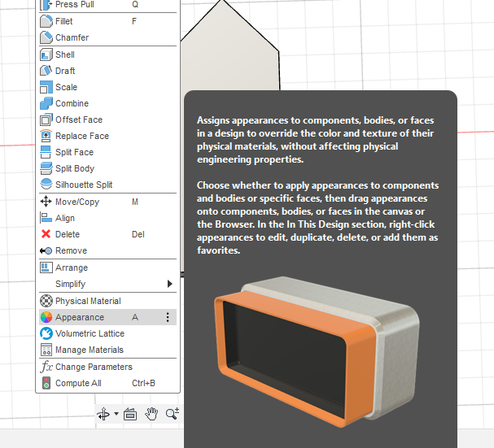Click the Orbit navigation tool
Viewport: 494px width, 448px height.
(103, 414)
